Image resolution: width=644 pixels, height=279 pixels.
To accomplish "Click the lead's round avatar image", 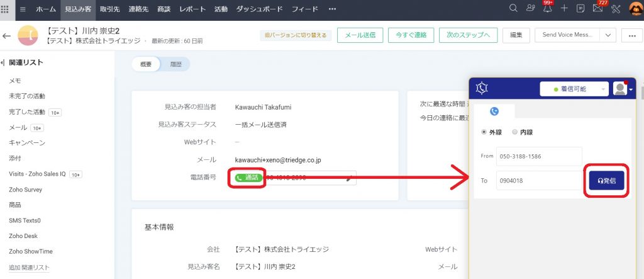I will pos(28,35).
